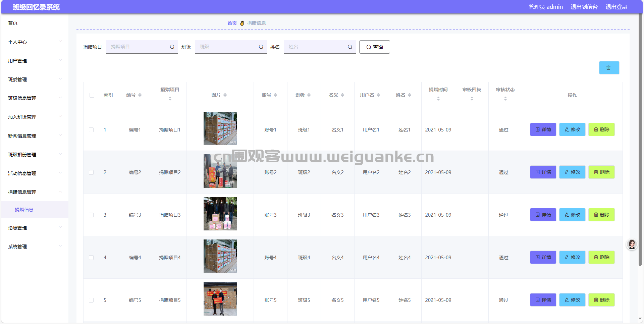Click search icon in 班级 filter field

(261, 47)
